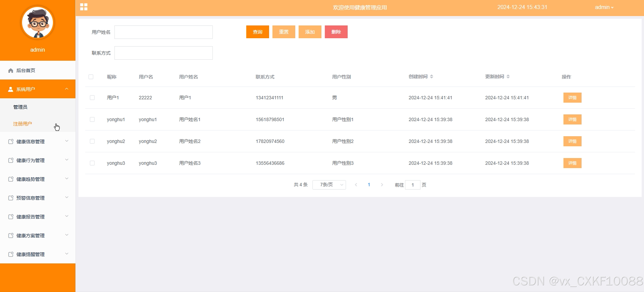644x292 pixels.
Task: Click the 用户姓名 input field
Action: point(164,32)
